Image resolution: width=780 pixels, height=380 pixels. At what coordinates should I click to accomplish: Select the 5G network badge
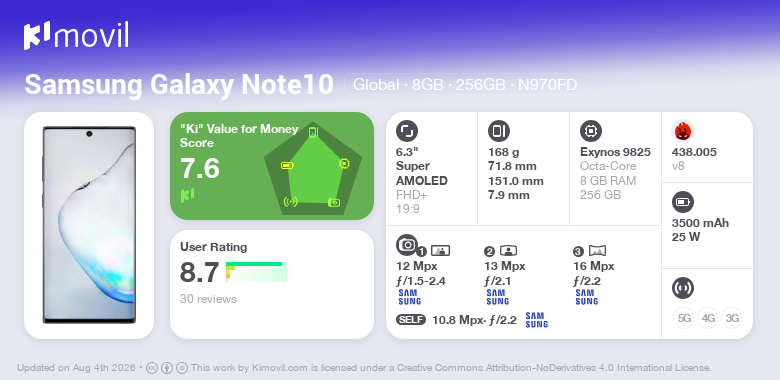(x=684, y=318)
